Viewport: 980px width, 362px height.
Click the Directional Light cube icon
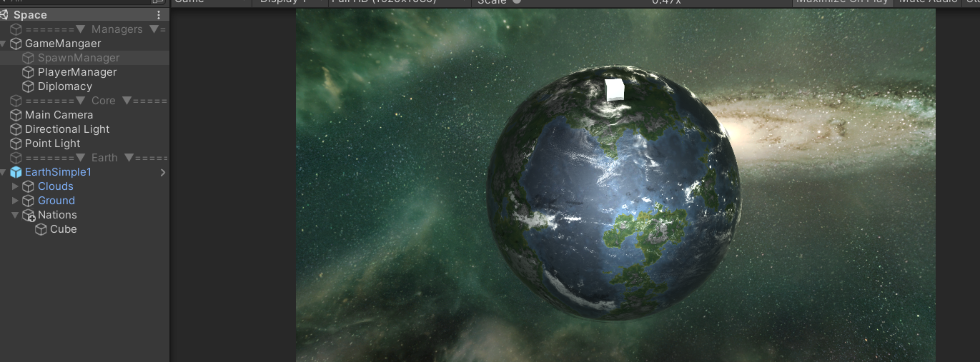[x=16, y=129]
